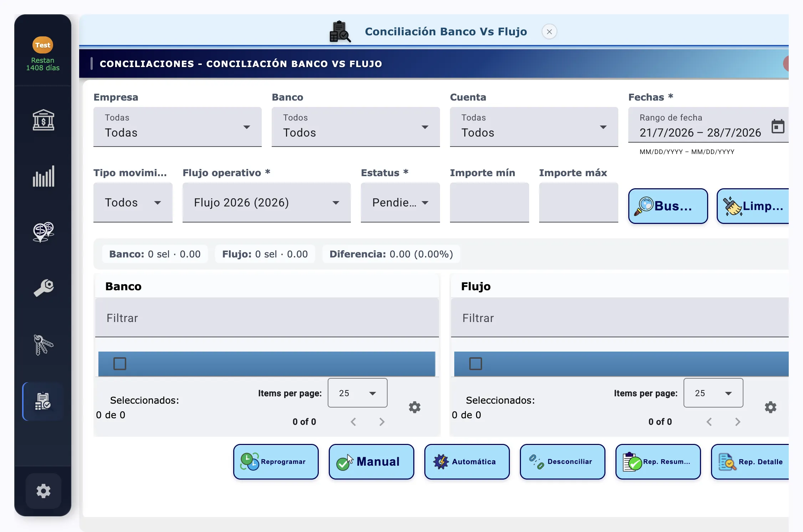Toggle select-all checkbox in Banco table
The image size is (803, 532).
[120, 364]
